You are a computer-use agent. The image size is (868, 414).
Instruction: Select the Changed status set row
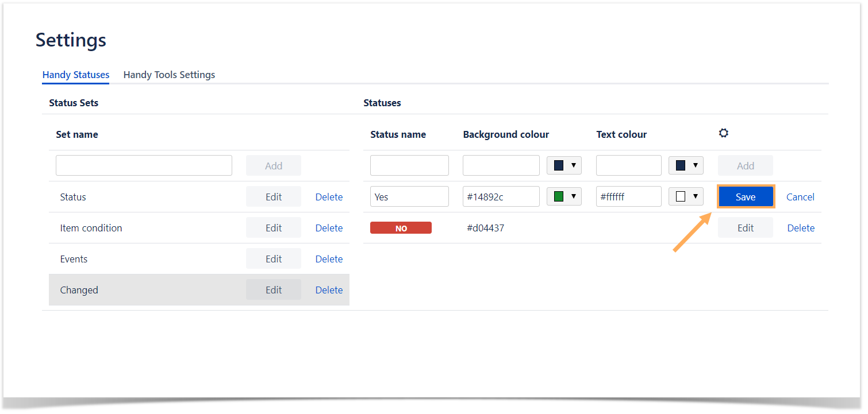tap(144, 290)
